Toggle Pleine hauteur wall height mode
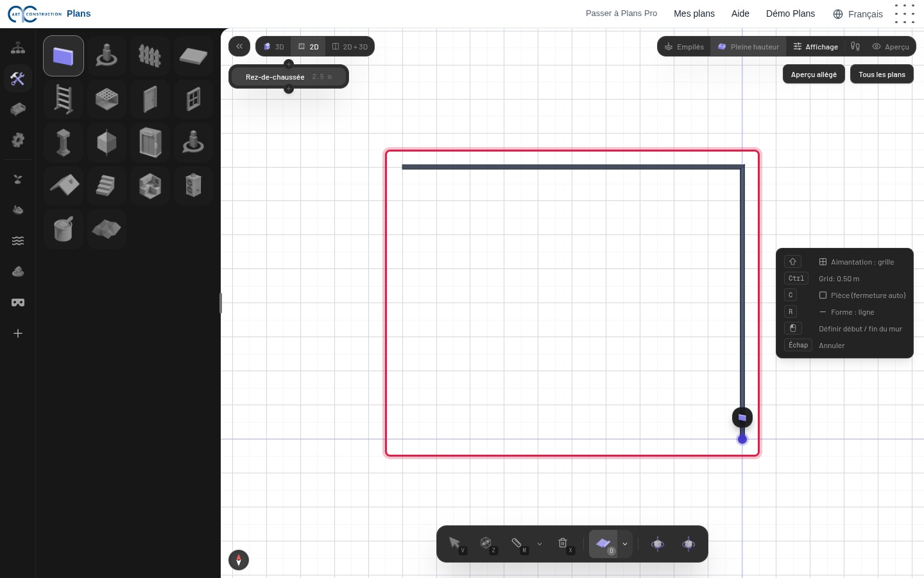The height and width of the screenshot is (578, 924). click(x=748, y=47)
